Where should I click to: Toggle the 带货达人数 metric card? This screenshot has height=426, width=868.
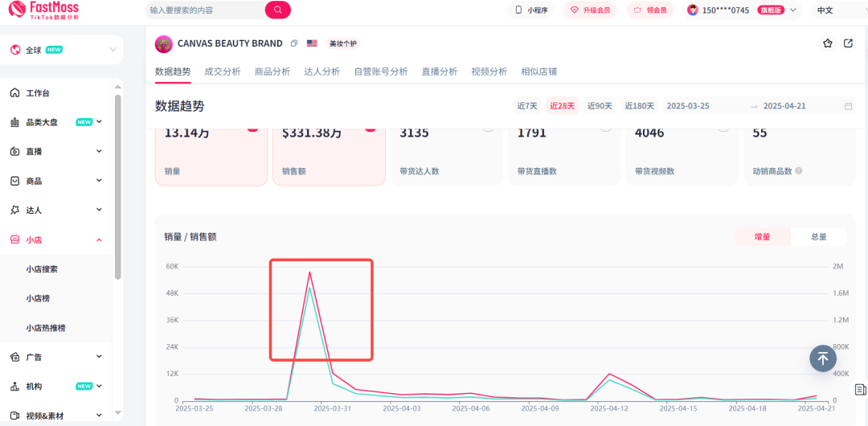(447, 157)
